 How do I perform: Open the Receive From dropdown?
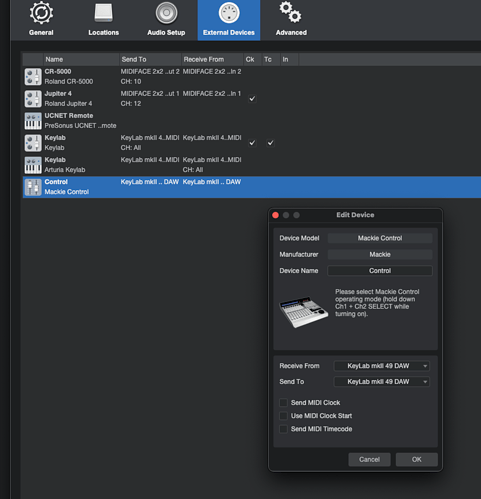(x=382, y=366)
